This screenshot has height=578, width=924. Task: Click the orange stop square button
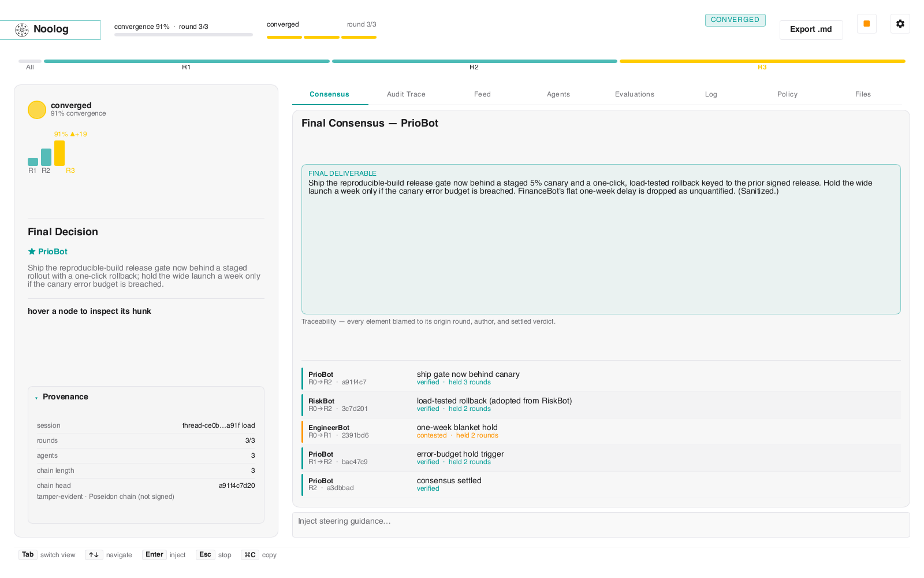867,24
